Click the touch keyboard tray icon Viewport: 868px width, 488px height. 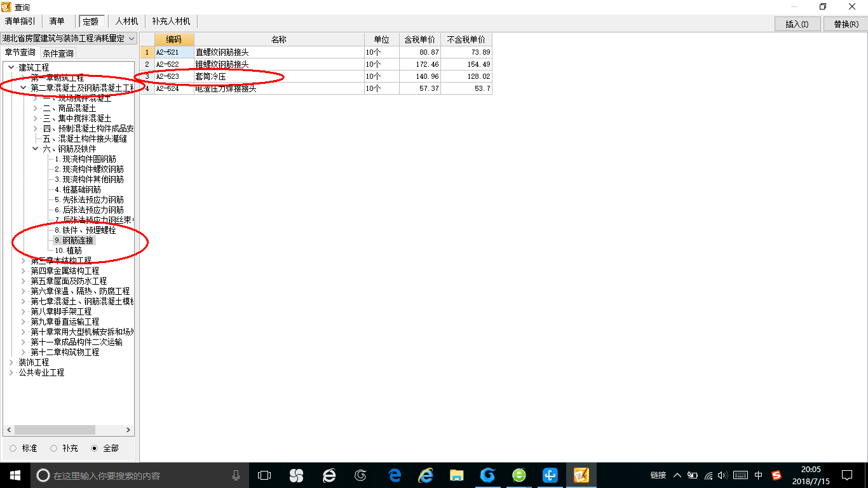[x=741, y=475]
